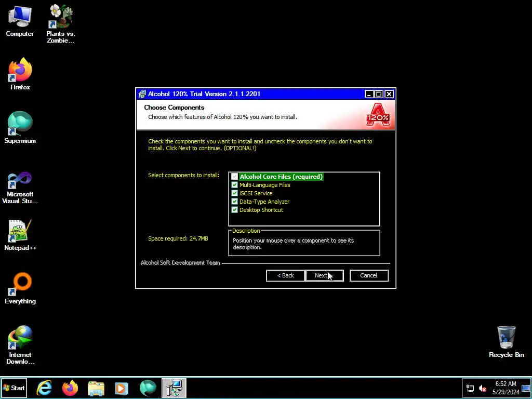The width and height of the screenshot is (532, 399).
Task: Minimize the installer window
Action: point(369,95)
